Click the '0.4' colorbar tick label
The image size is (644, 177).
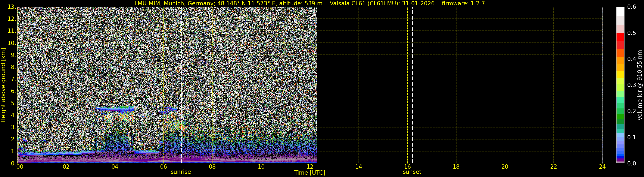[x=632, y=59]
